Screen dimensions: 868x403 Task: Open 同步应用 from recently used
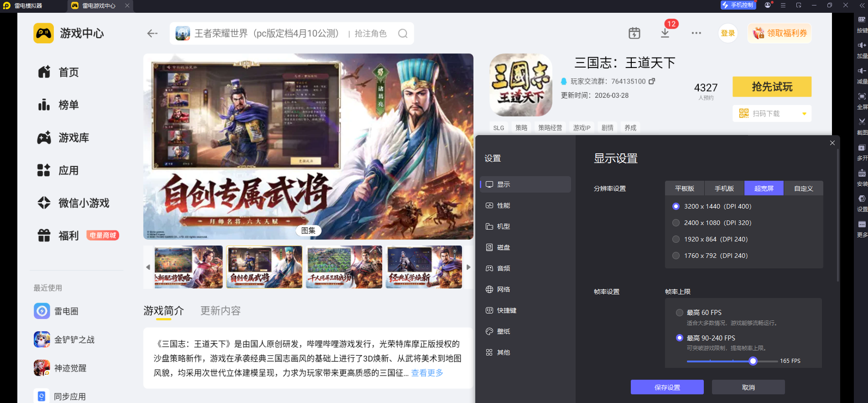(60, 396)
